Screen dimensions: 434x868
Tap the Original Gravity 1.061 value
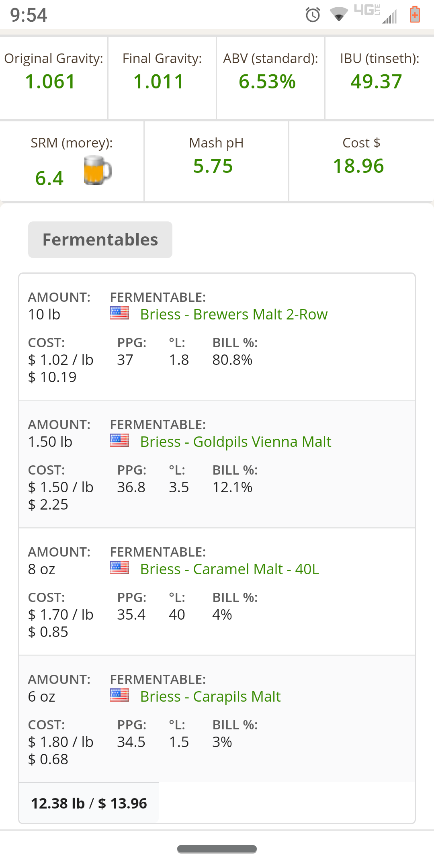(x=50, y=82)
